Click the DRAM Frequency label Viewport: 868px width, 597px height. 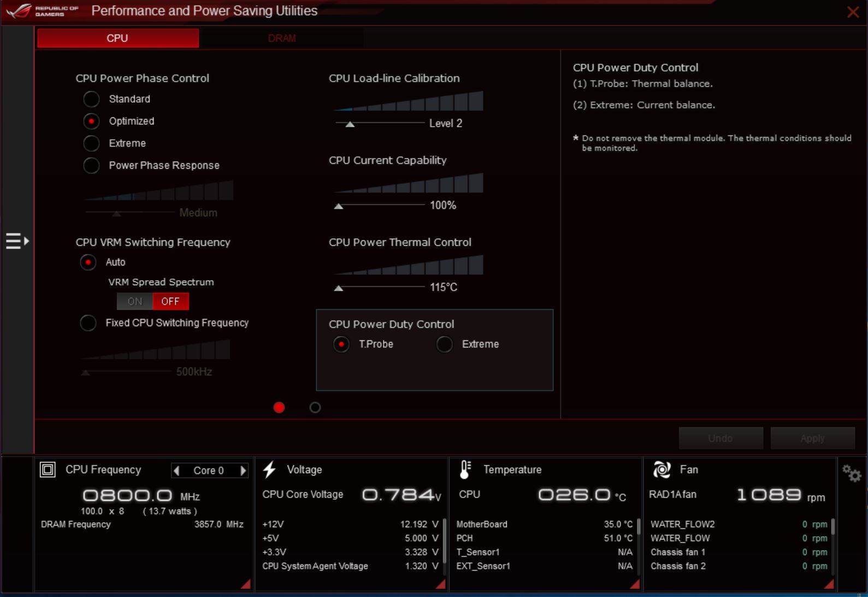tap(76, 524)
